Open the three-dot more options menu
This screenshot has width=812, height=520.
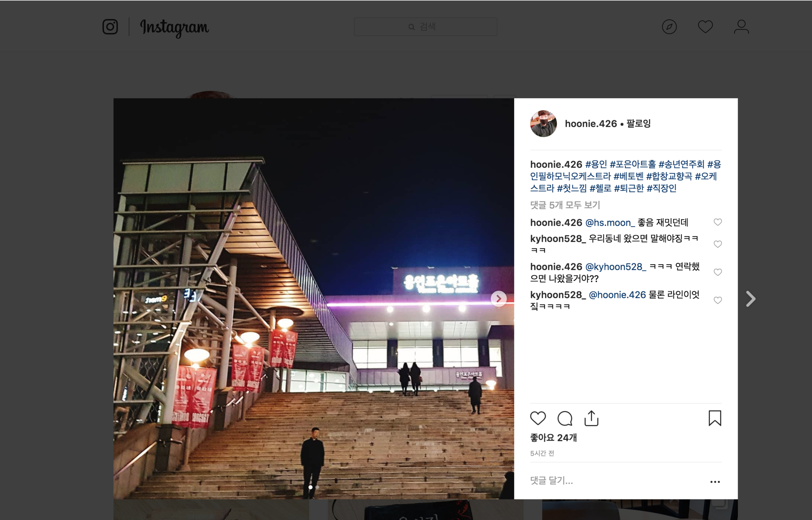(715, 482)
